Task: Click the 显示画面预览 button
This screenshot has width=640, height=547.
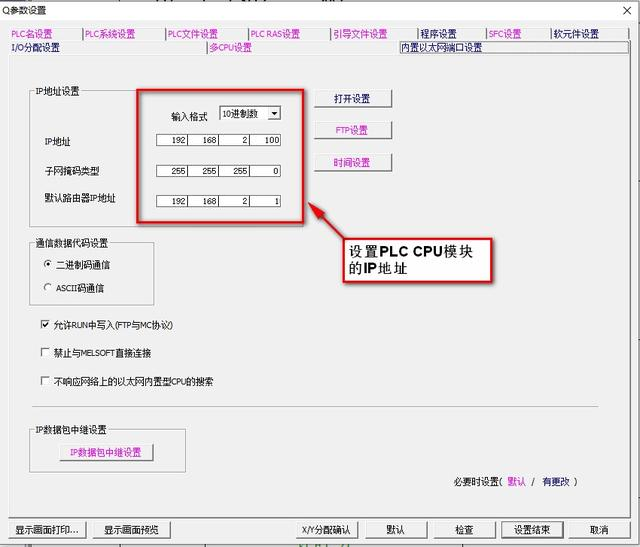Action: (x=131, y=530)
